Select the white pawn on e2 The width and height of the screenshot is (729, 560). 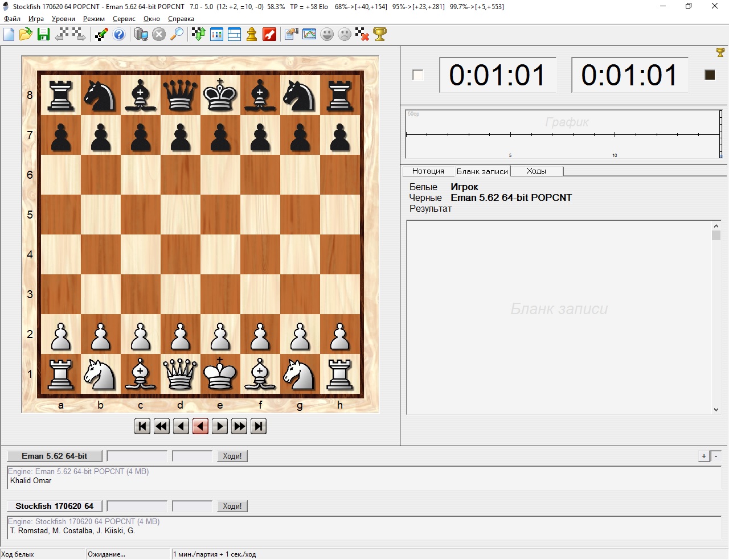click(x=220, y=334)
